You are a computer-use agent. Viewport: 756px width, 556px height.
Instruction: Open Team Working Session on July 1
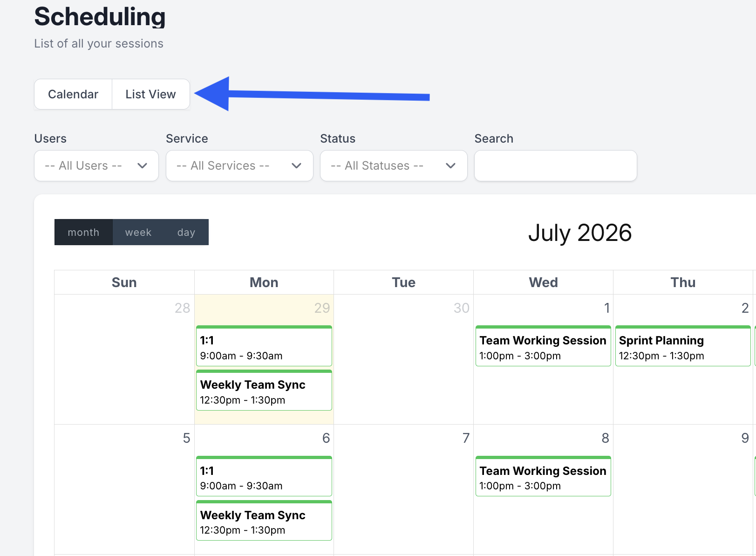[x=543, y=346]
